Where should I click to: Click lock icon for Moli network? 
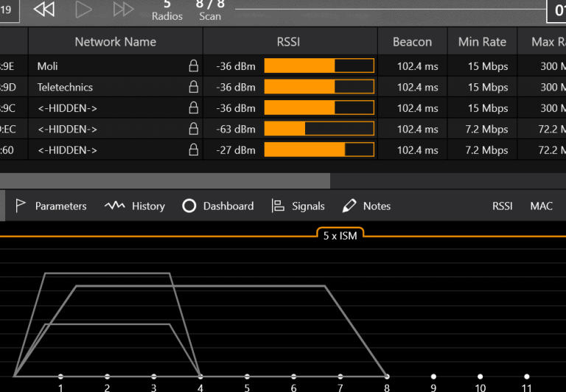pyautogui.click(x=194, y=66)
